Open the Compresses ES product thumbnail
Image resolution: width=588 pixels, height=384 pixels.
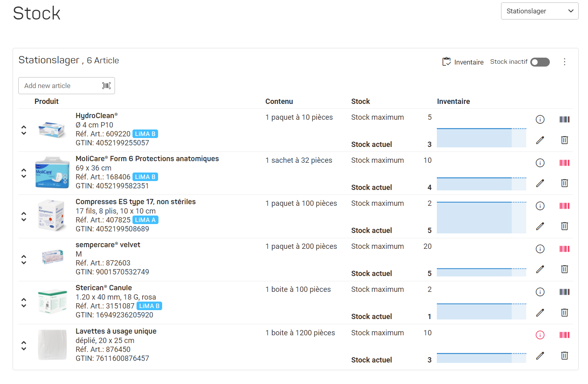point(51,216)
